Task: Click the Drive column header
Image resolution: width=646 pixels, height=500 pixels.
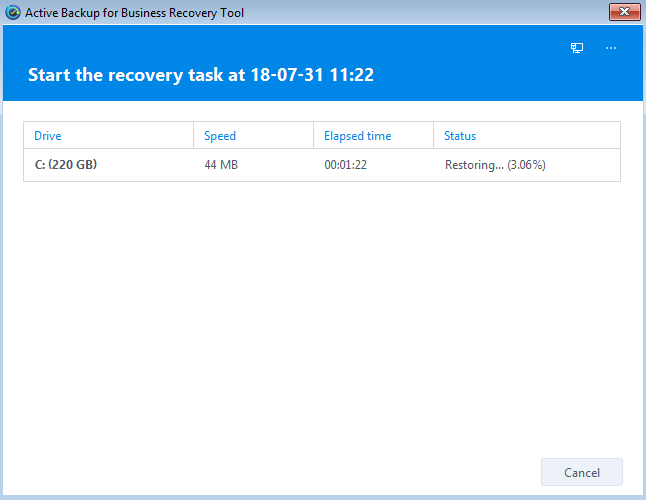Action: [48, 136]
